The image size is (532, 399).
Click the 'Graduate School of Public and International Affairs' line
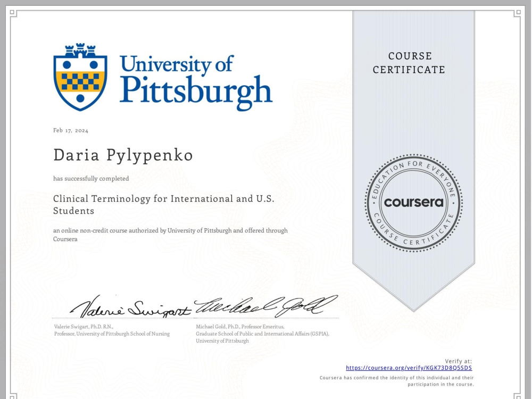262,334
